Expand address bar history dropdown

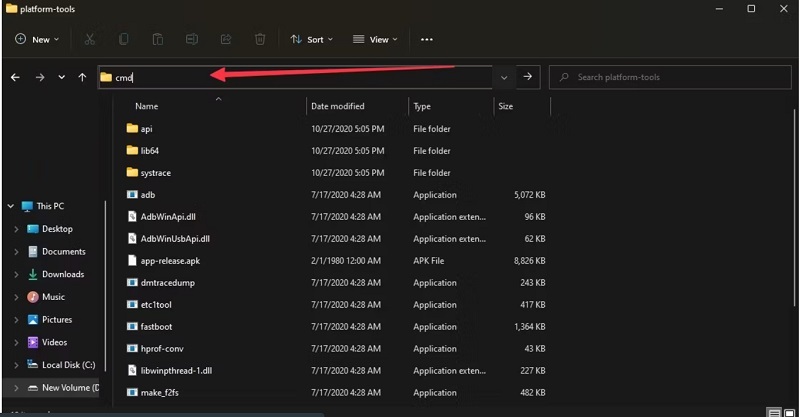(503, 77)
